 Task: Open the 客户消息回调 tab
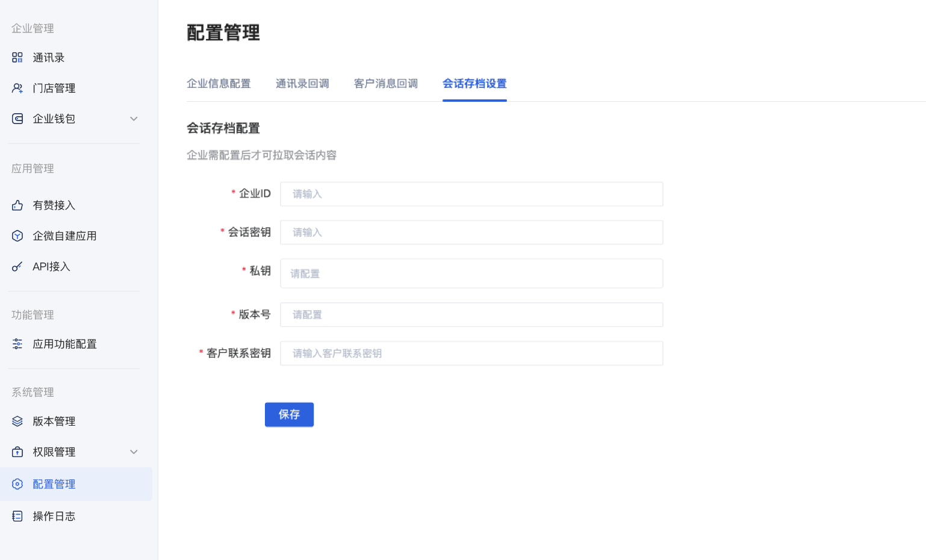click(386, 84)
